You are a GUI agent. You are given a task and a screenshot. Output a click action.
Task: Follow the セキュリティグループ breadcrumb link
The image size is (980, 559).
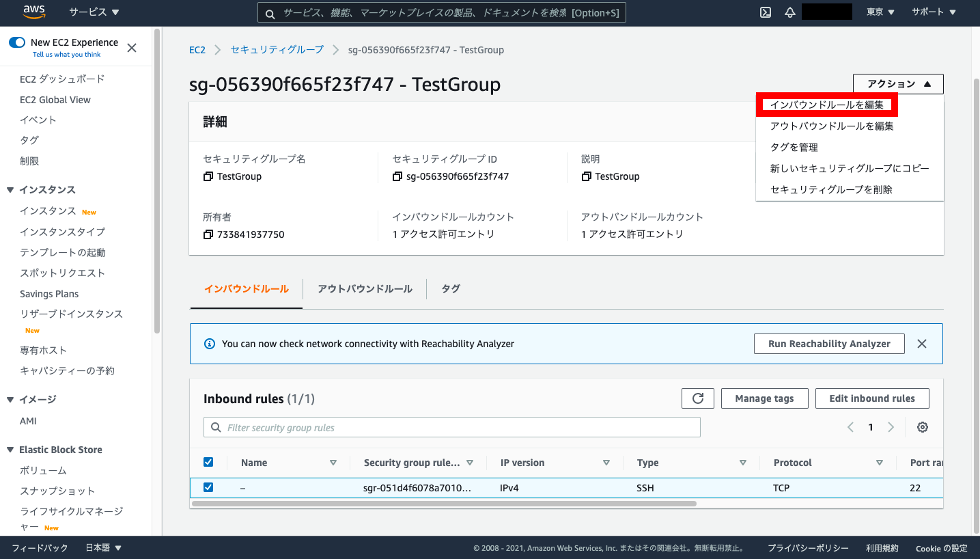(277, 50)
